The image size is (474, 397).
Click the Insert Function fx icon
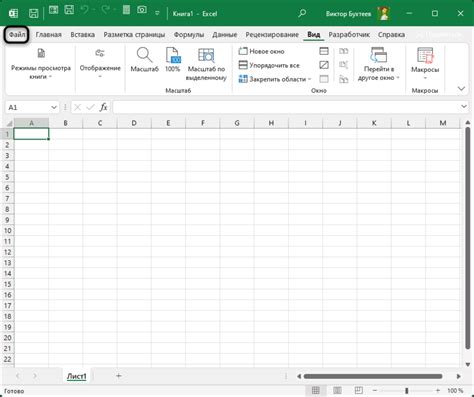[103, 107]
